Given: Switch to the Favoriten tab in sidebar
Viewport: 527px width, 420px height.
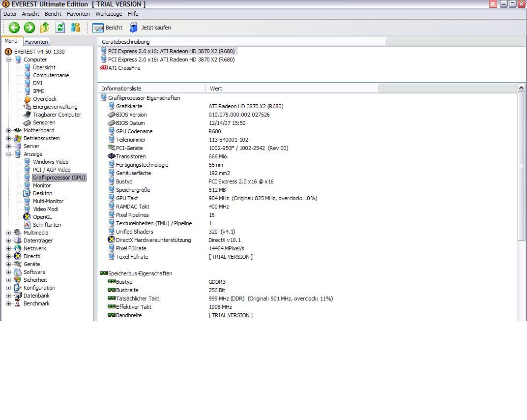Looking at the screenshot, I should click(x=37, y=42).
